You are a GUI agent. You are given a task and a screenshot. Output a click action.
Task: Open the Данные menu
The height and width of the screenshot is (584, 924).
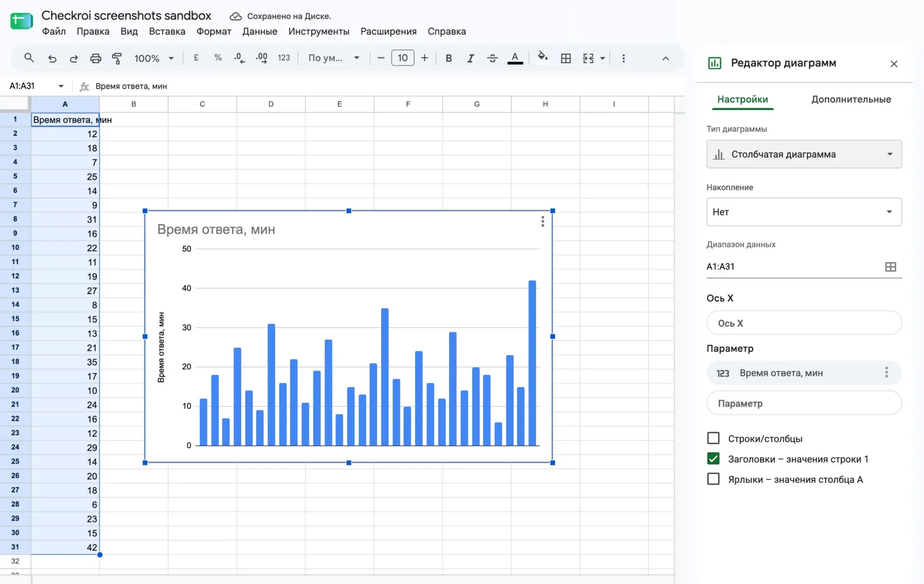[260, 31]
